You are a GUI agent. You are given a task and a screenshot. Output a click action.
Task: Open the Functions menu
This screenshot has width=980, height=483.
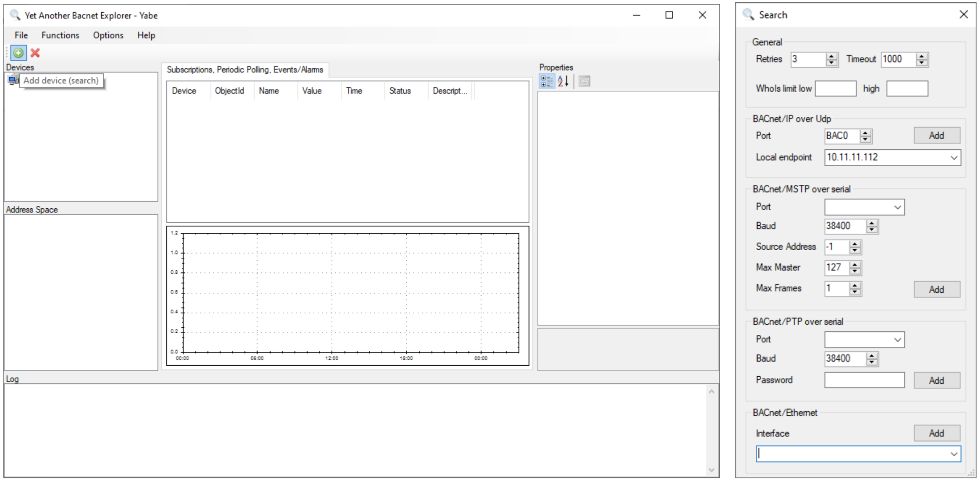click(x=60, y=35)
